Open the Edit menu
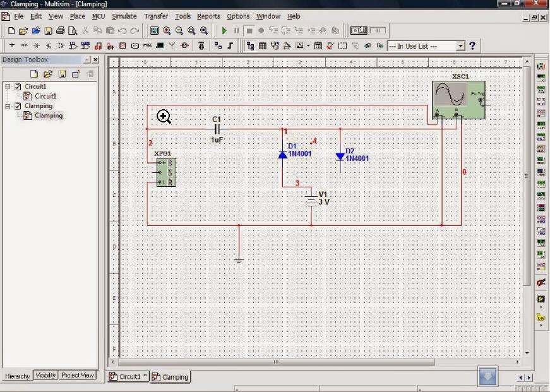The height and width of the screenshot is (392, 550). (x=36, y=16)
